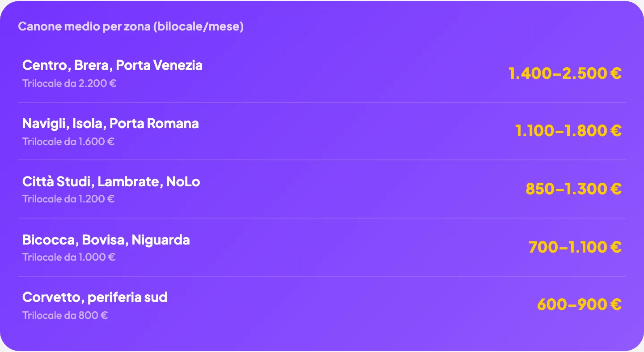This screenshot has width=644, height=352.
Task: Select the Città Studi, Lambrate, NoLo row
Action: coord(322,189)
